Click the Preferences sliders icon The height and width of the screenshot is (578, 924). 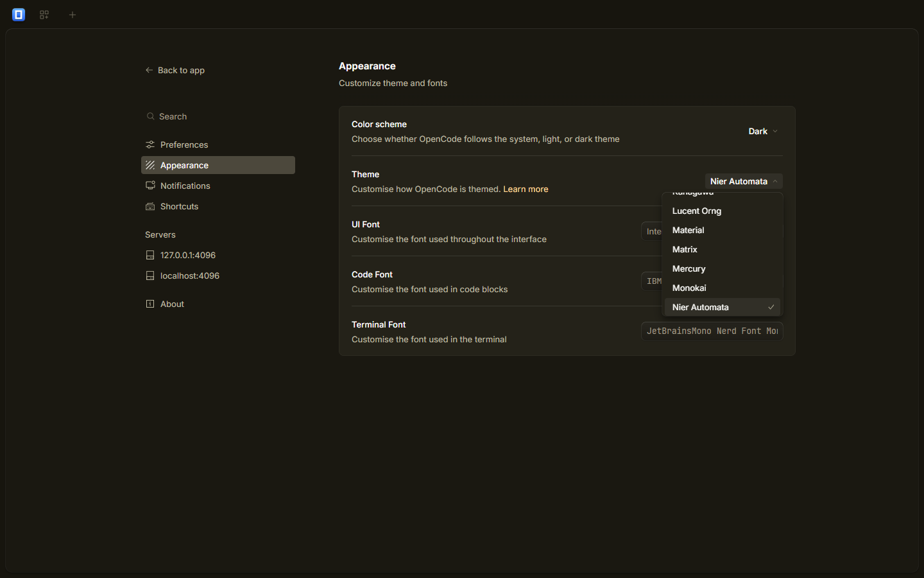click(150, 144)
